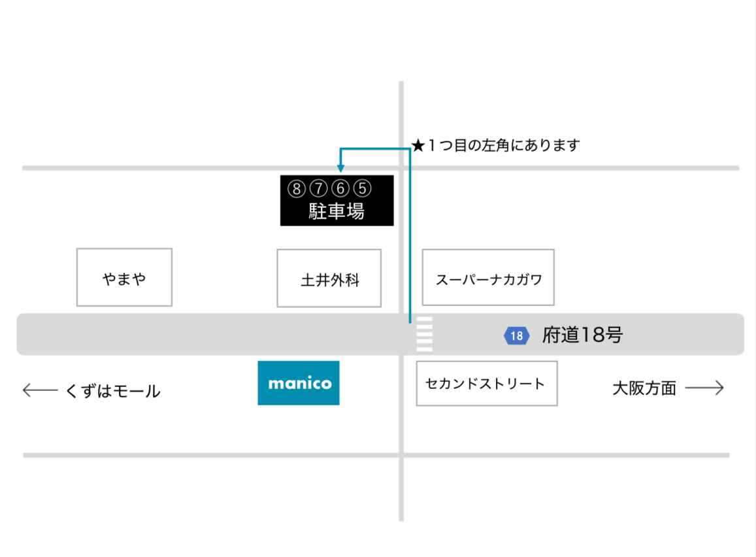Click the blue manico logo box

299,383
